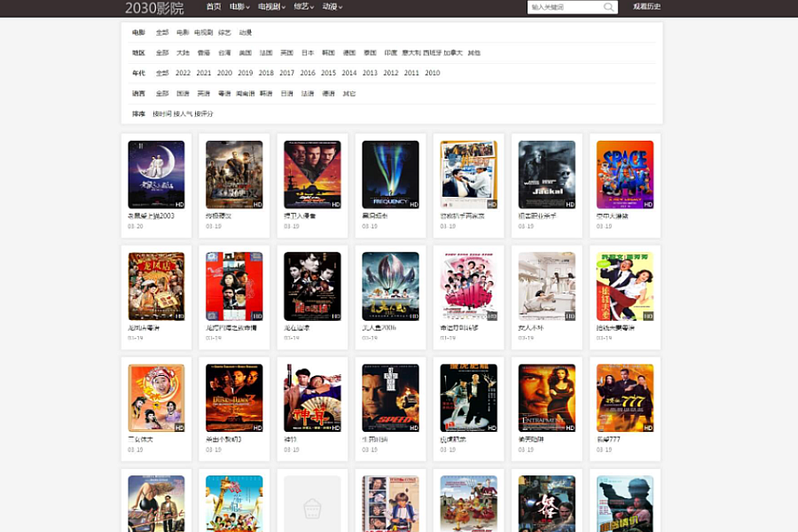This screenshot has width=798, height=532.
Task: Open the Entrapment movie poster
Action: pyautogui.click(x=546, y=398)
